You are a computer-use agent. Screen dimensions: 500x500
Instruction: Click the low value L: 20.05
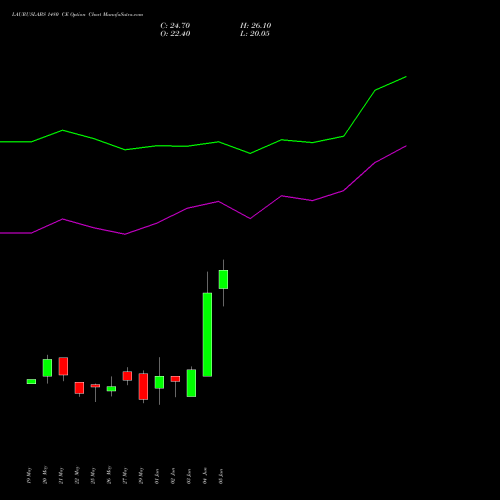tap(255, 34)
